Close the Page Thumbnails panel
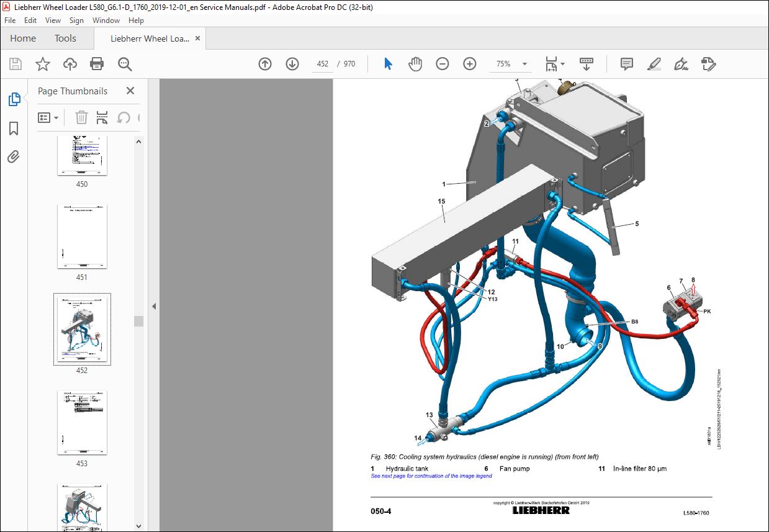 [x=130, y=91]
